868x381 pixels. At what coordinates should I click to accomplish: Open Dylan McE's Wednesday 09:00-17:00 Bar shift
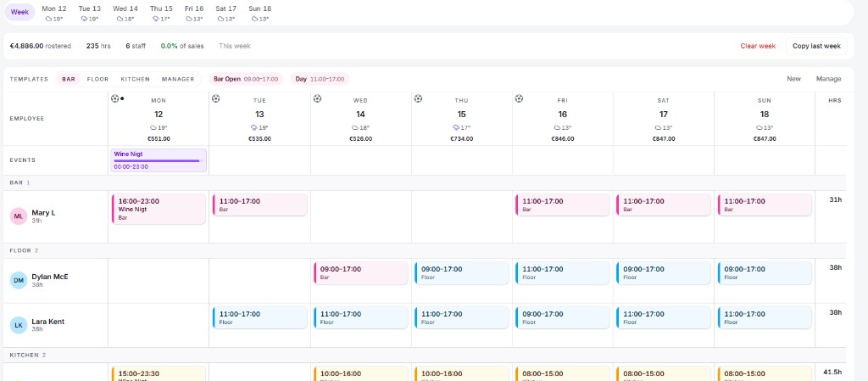[x=361, y=272]
